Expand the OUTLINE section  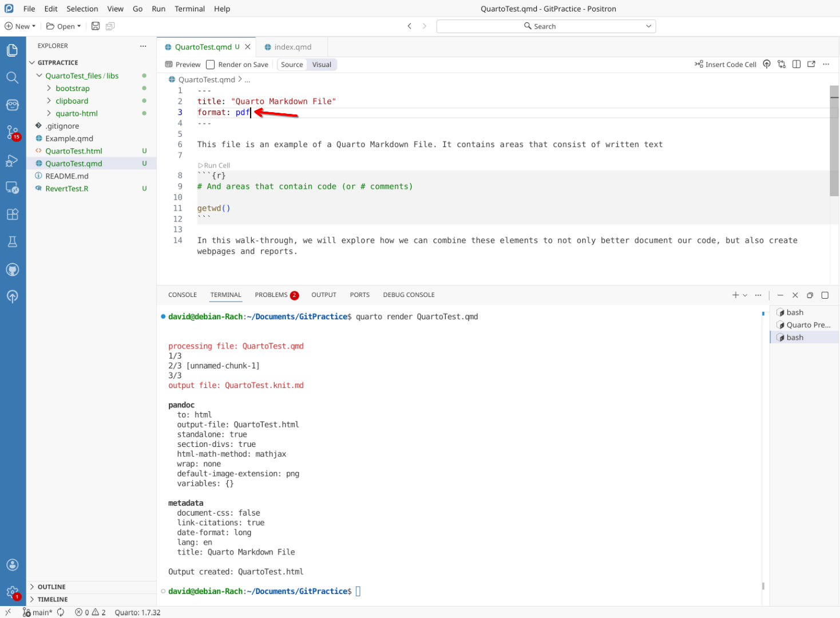click(x=51, y=587)
